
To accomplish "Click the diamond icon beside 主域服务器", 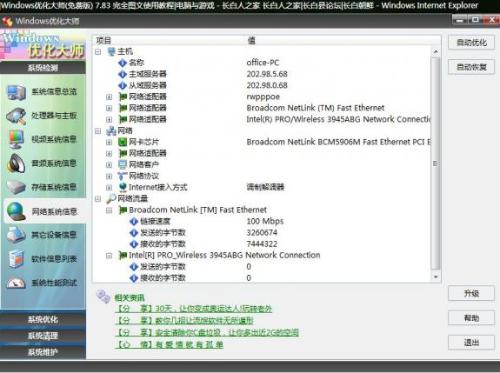I will click(123, 74).
